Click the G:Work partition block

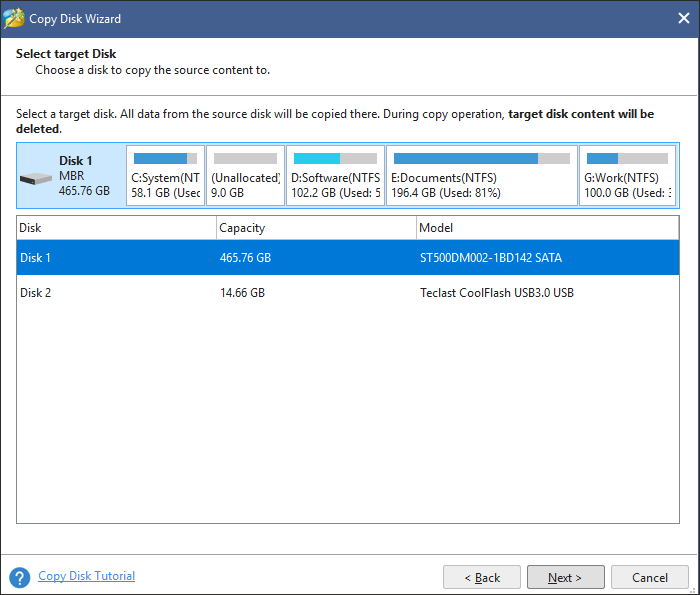tap(628, 175)
